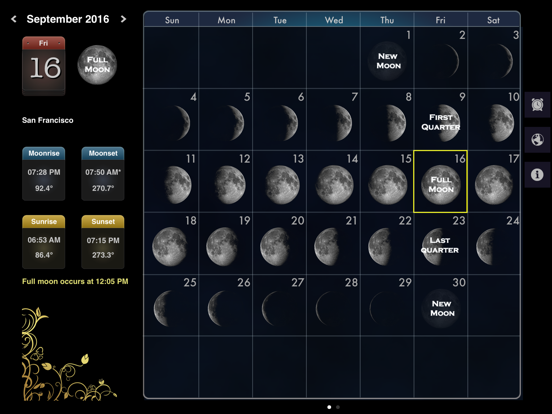Select September 30 New Moon cell

441,305
